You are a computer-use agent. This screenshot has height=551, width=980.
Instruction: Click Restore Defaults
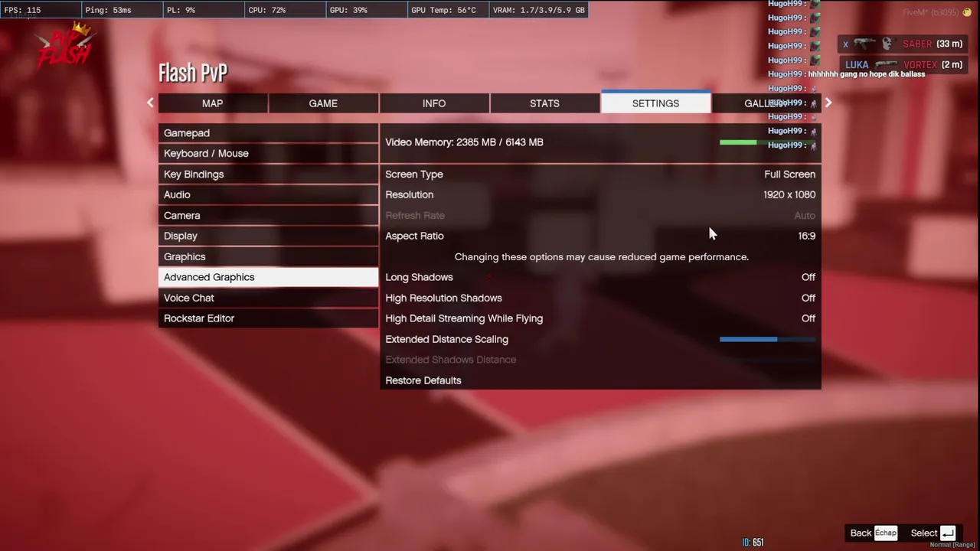click(600, 381)
